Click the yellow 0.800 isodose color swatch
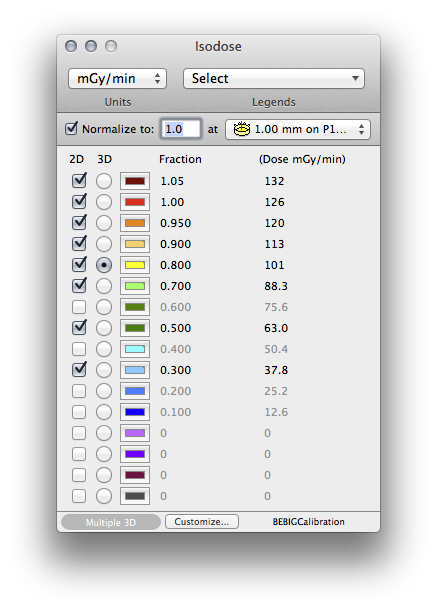 coord(135,265)
